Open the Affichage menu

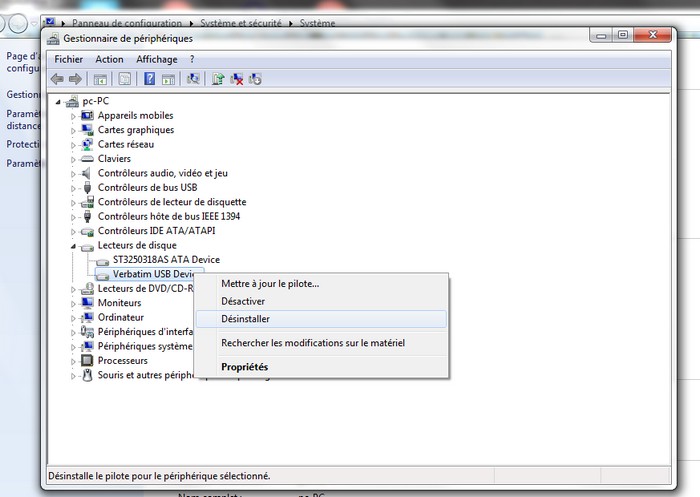click(156, 59)
